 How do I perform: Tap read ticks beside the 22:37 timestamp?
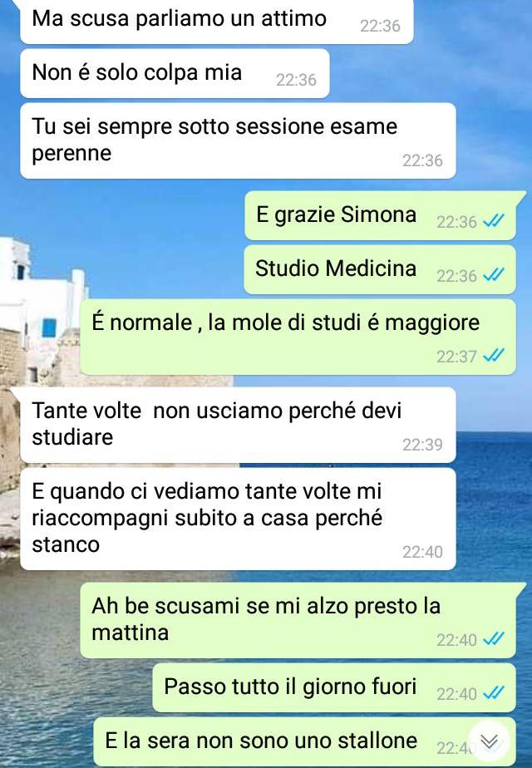pyautogui.click(x=493, y=356)
